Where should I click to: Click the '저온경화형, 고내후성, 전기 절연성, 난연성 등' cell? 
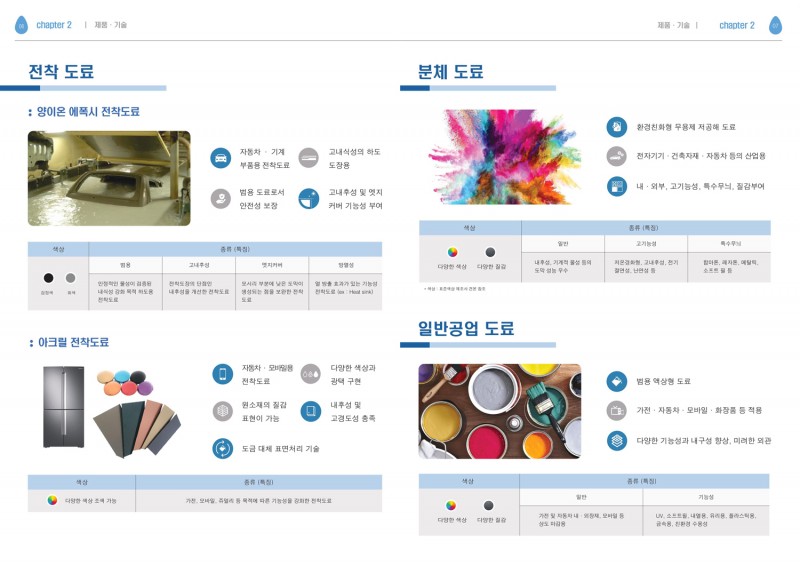(x=646, y=266)
